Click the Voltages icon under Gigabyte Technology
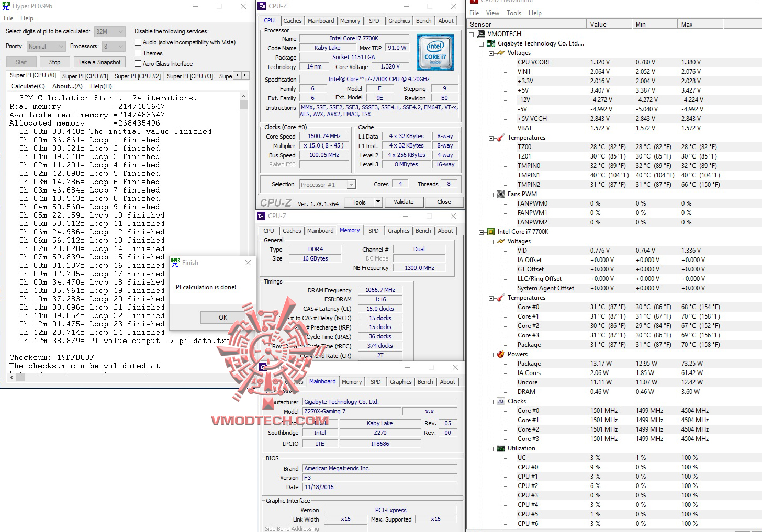 click(500, 53)
